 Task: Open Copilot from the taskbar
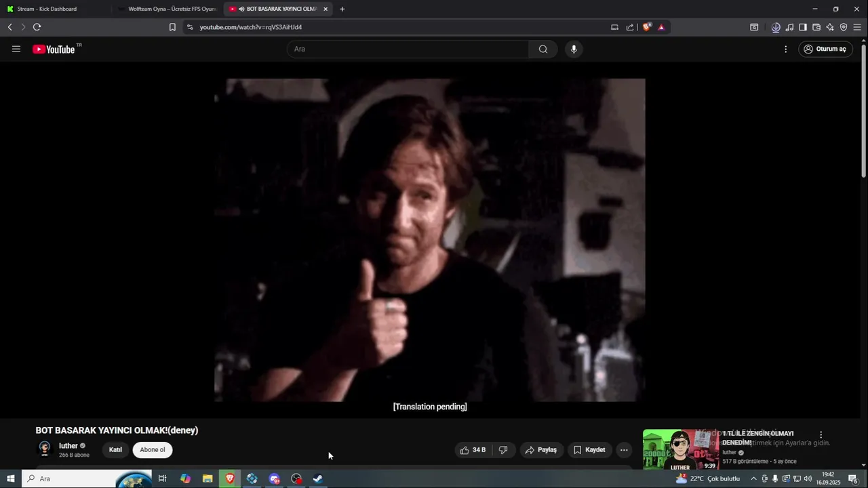coord(185,479)
